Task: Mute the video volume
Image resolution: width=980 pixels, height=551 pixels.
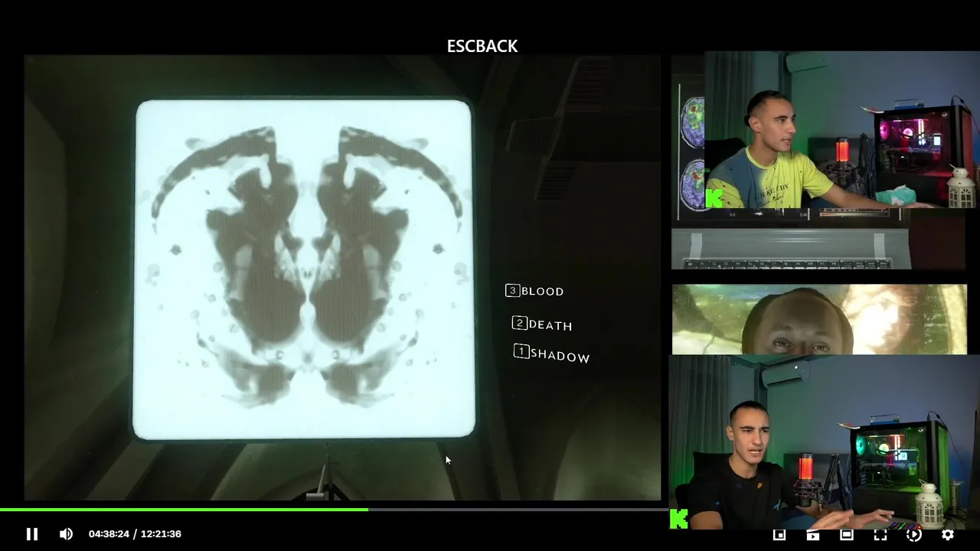Action: [x=67, y=534]
